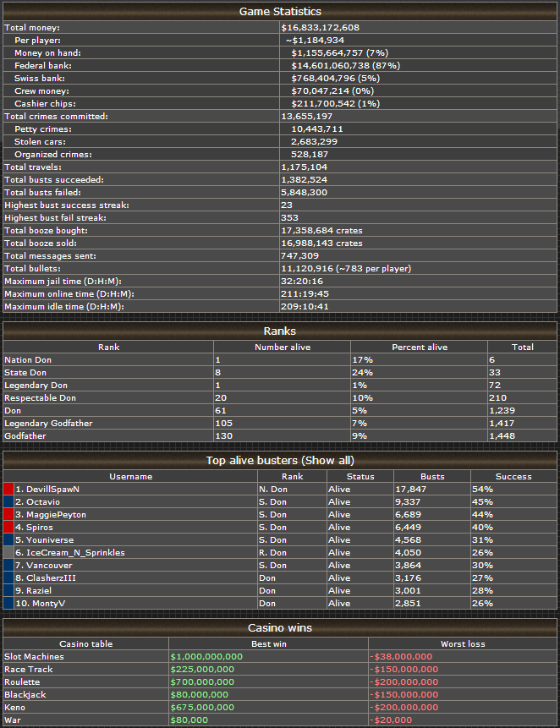The image size is (560, 728).
Task: Click the Game Statistics section header
Action: [280, 11]
